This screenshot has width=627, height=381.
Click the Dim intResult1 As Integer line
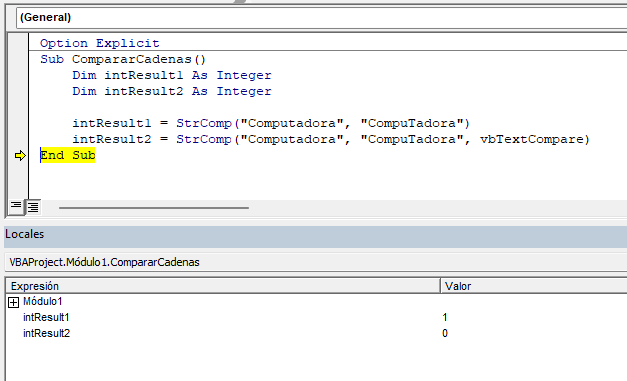(x=172, y=75)
